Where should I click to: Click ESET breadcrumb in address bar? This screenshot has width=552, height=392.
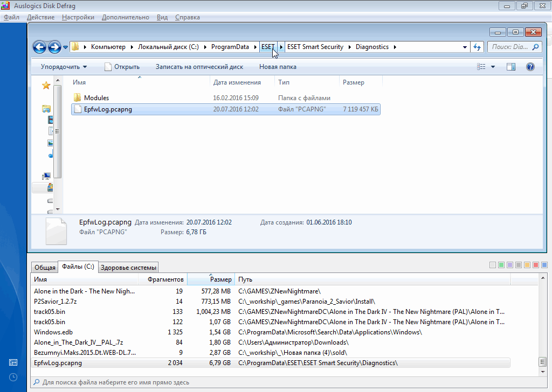268,47
